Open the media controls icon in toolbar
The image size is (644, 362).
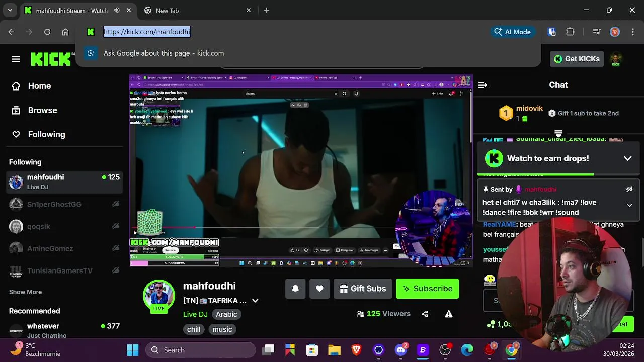point(597,32)
